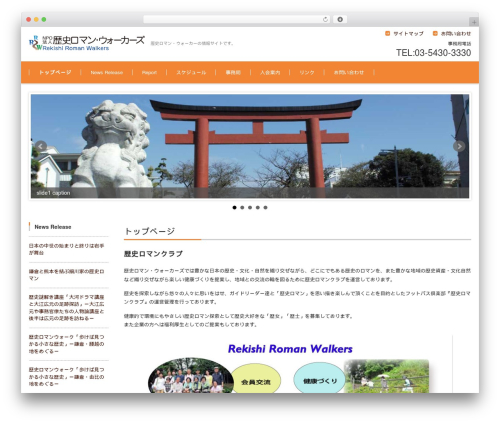Click the site tagline text in the header

click(x=192, y=43)
